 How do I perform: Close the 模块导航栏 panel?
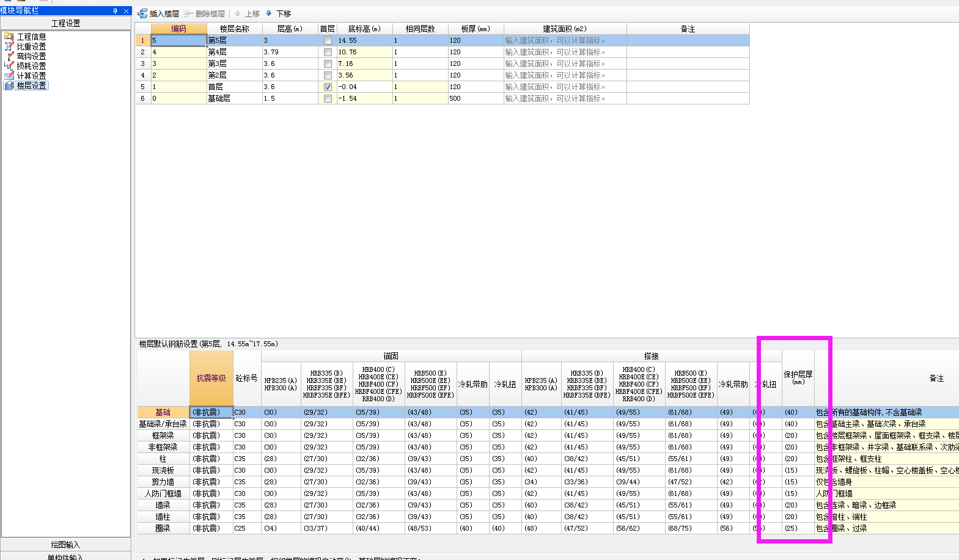[x=126, y=11]
